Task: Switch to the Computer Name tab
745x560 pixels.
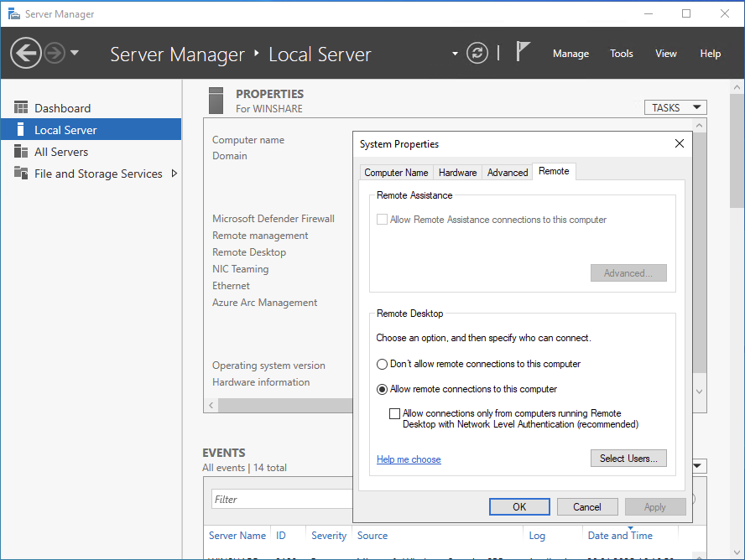Action: [396, 173]
